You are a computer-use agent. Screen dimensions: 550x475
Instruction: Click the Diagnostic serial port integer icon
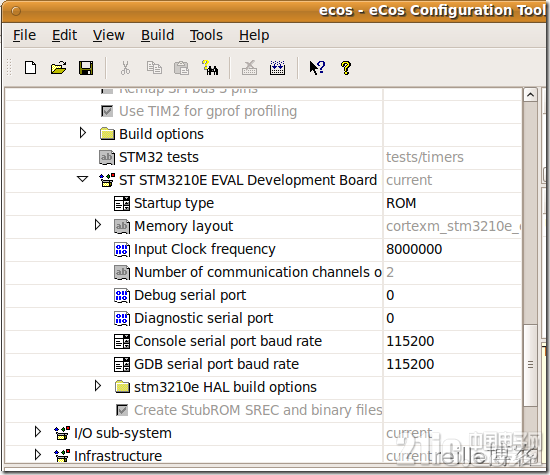click(x=122, y=319)
